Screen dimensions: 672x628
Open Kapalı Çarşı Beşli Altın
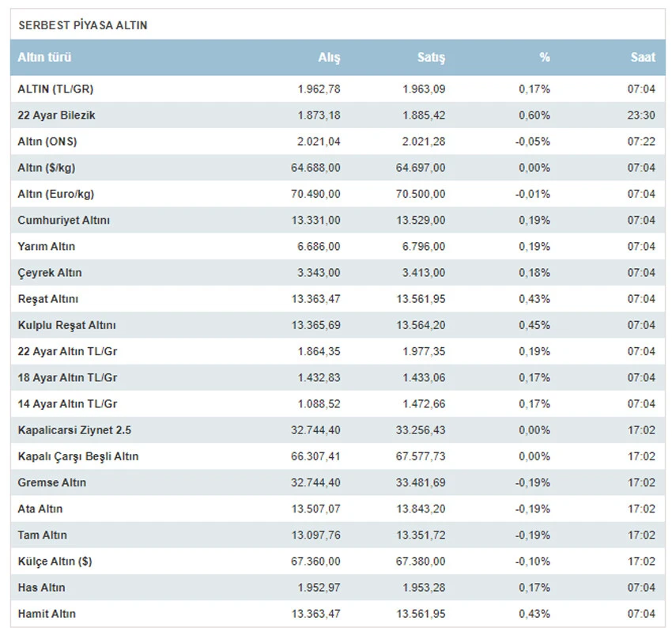[78, 456]
